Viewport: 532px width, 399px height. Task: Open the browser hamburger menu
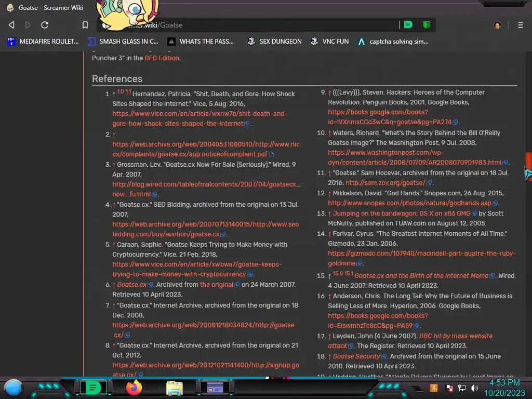[521, 25]
